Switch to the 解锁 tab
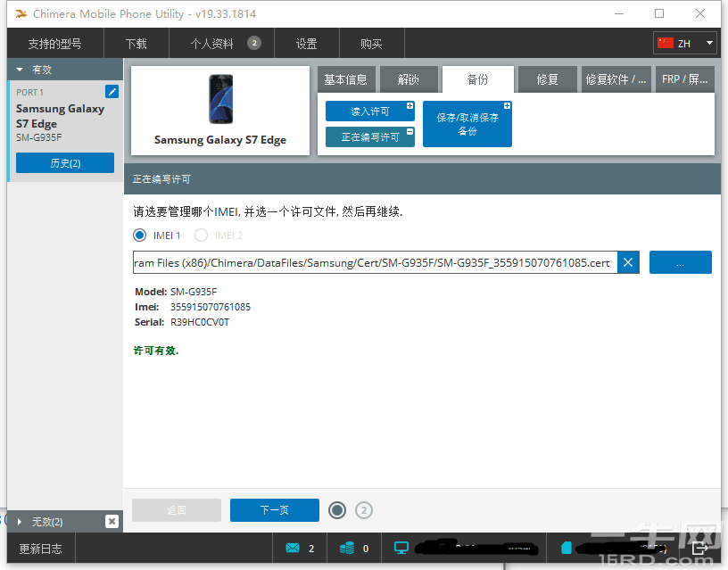This screenshot has height=570, width=728. [409, 79]
